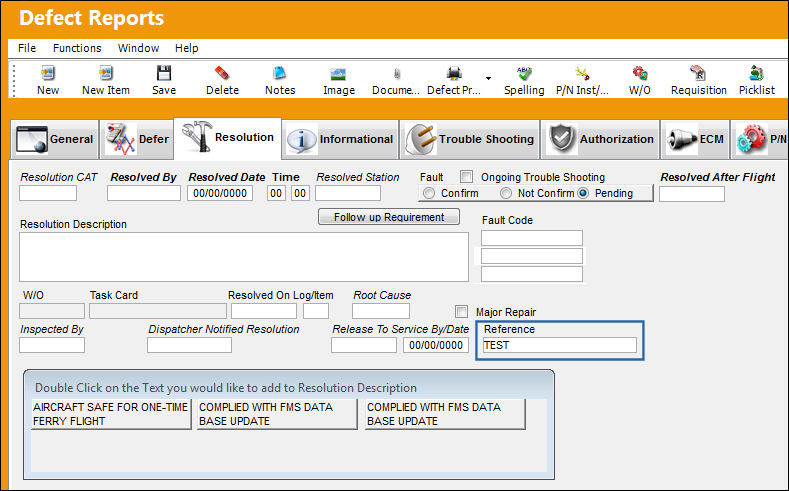This screenshot has height=491, width=789.
Task: Click the Resolved Date field
Action: pyautogui.click(x=220, y=193)
